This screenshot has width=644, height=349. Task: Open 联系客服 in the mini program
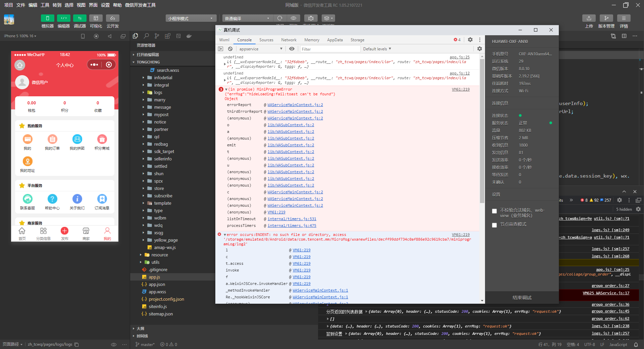point(28,202)
